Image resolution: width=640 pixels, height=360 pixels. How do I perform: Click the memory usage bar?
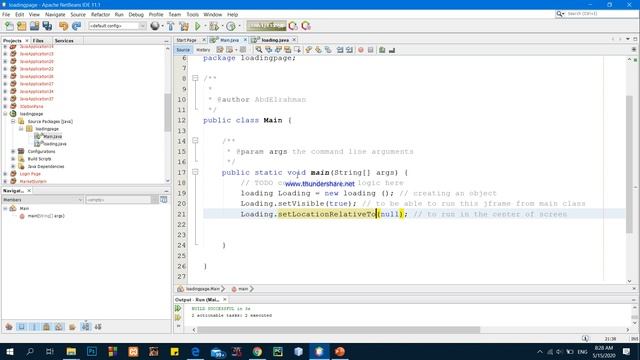click(x=266, y=26)
